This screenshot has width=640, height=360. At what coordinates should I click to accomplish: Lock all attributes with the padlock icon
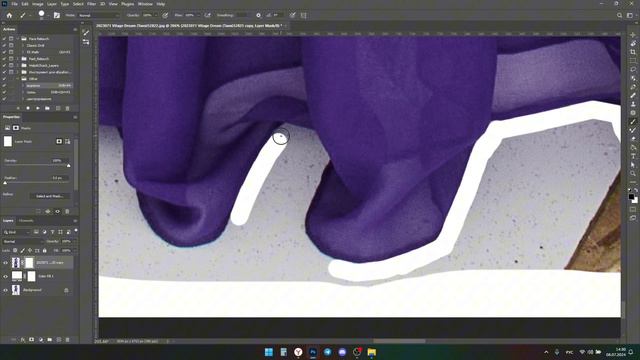44,250
